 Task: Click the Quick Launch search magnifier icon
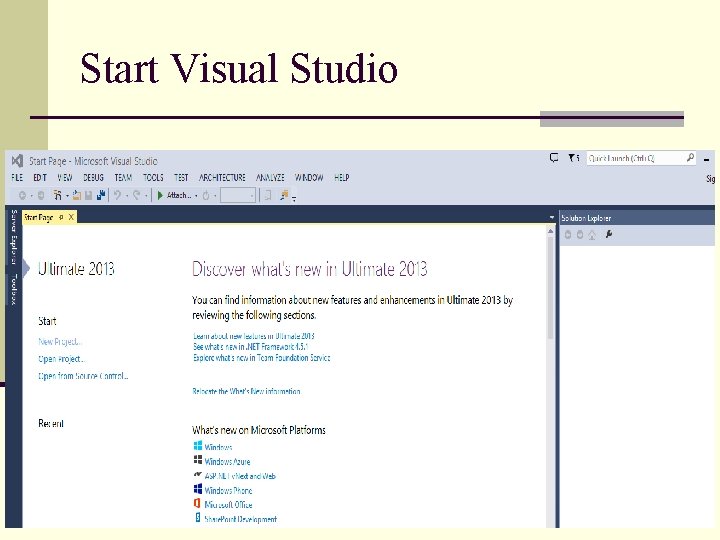point(690,158)
